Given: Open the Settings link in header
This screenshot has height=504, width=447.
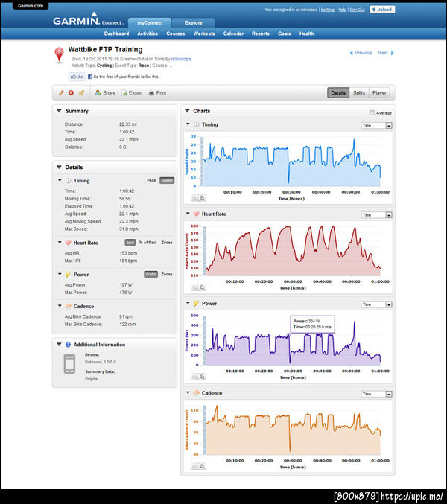Looking at the screenshot, I should pyautogui.click(x=328, y=10).
